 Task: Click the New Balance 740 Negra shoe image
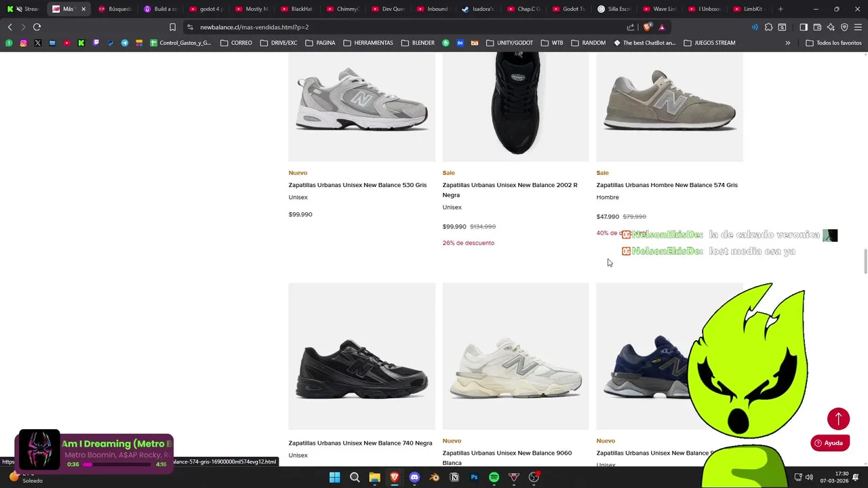coord(361,356)
